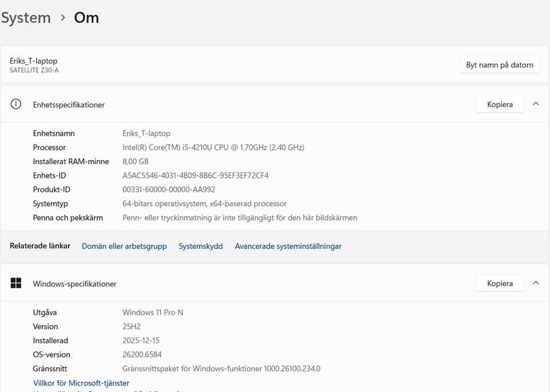Click the Processor label

click(49, 148)
